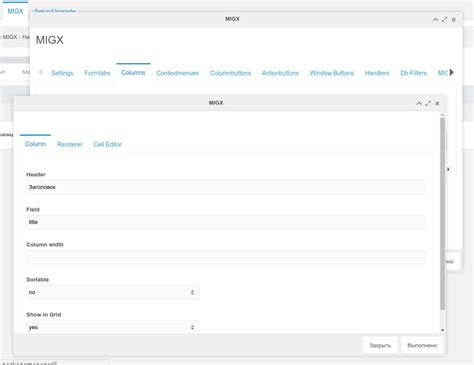474x365 pixels.
Task: Click the dialog's vertical scrollbar
Action: (x=442, y=213)
